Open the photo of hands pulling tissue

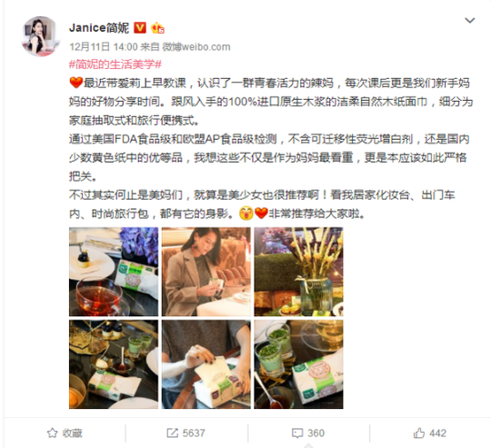tap(206, 364)
